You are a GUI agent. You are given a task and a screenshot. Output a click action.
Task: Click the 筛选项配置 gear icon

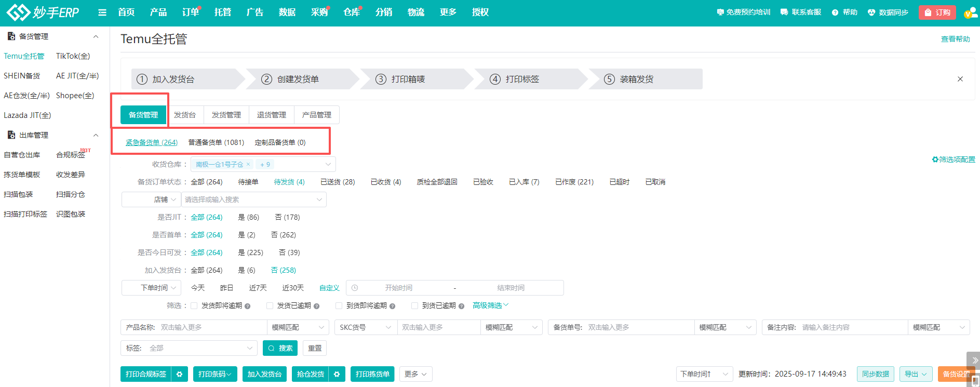coord(935,159)
